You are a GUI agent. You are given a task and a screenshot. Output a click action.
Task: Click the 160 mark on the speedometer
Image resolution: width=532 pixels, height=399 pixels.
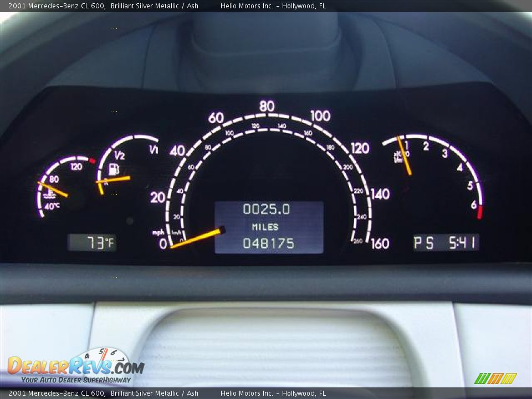point(380,243)
